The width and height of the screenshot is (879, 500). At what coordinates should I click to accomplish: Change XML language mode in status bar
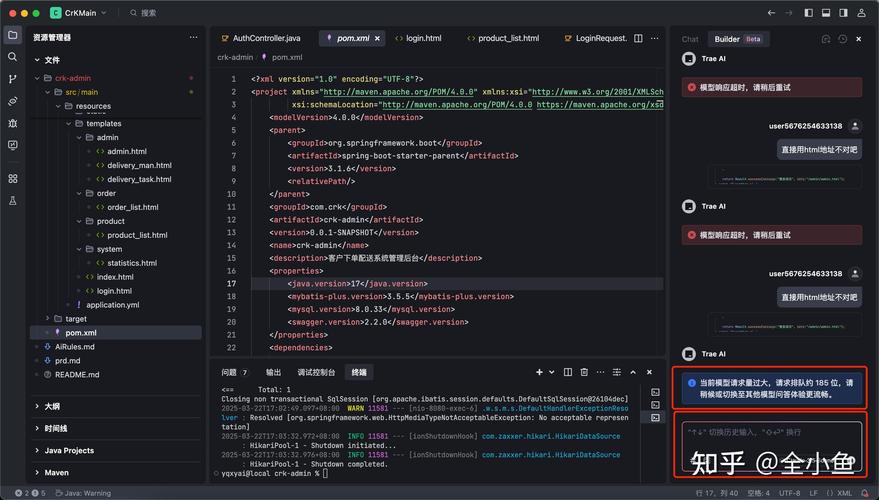(840, 493)
